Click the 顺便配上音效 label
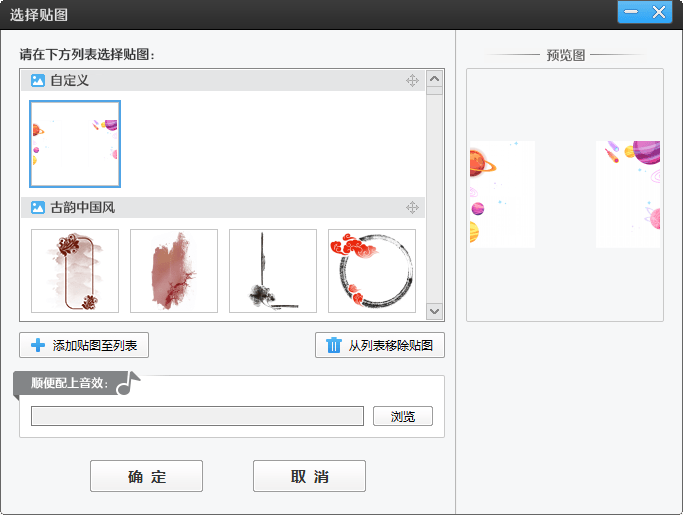The image size is (683, 515). pos(69,383)
